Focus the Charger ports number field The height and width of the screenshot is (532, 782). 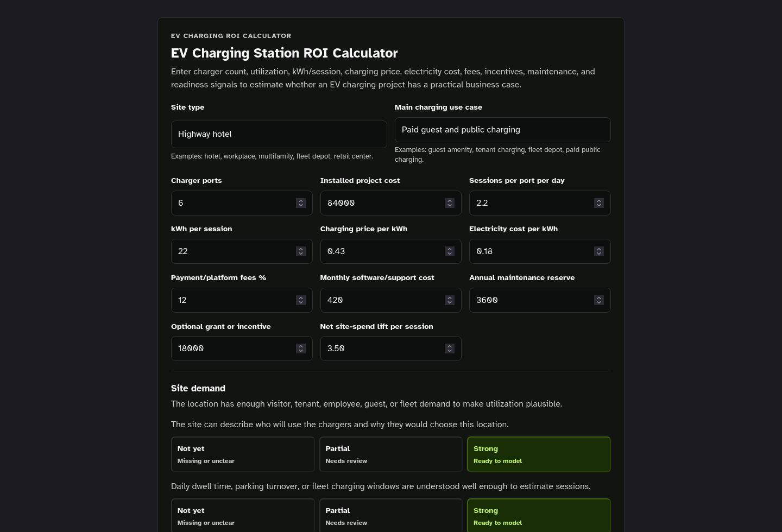point(242,203)
